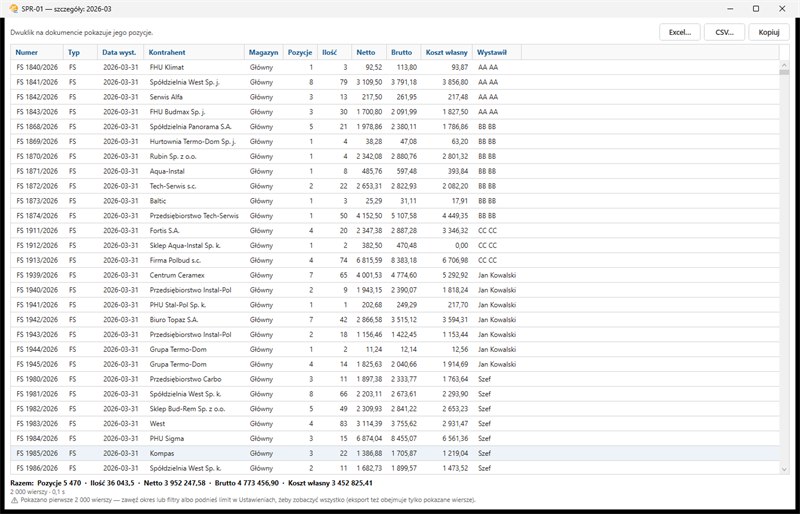This screenshot has width=800, height=514.
Task: Select row FS 1874/2026
Action: tap(395, 215)
